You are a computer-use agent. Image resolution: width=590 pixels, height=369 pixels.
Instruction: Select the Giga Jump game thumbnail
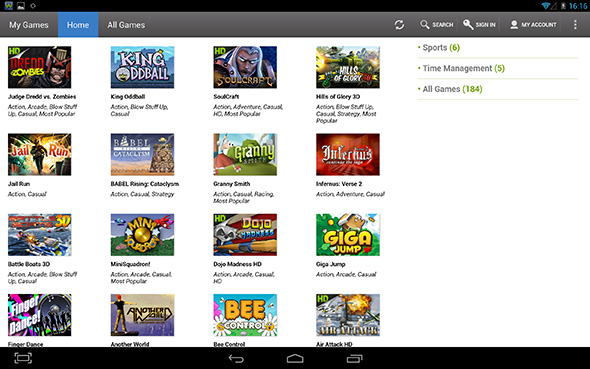[348, 235]
